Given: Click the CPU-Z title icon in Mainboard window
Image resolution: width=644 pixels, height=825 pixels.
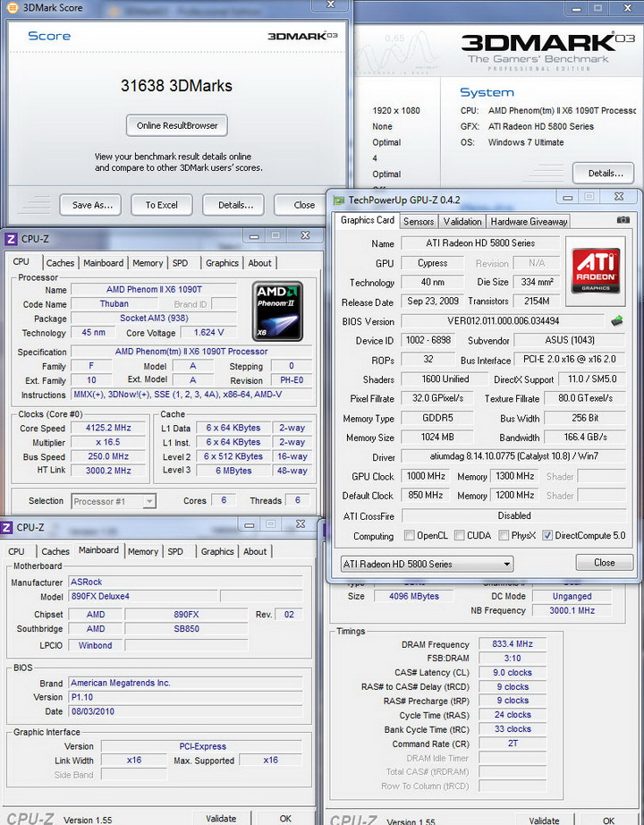Looking at the screenshot, I should 6,527.
